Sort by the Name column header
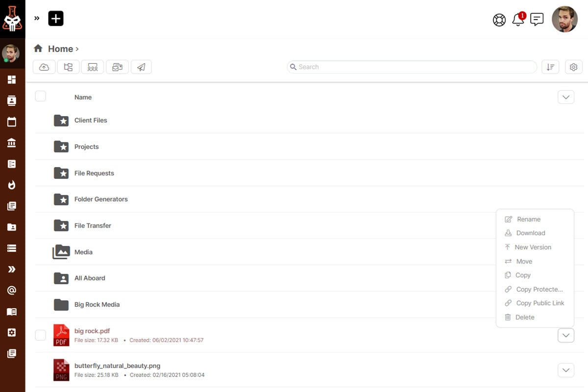Image resolution: width=588 pixels, height=392 pixels. [x=83, y=97]
